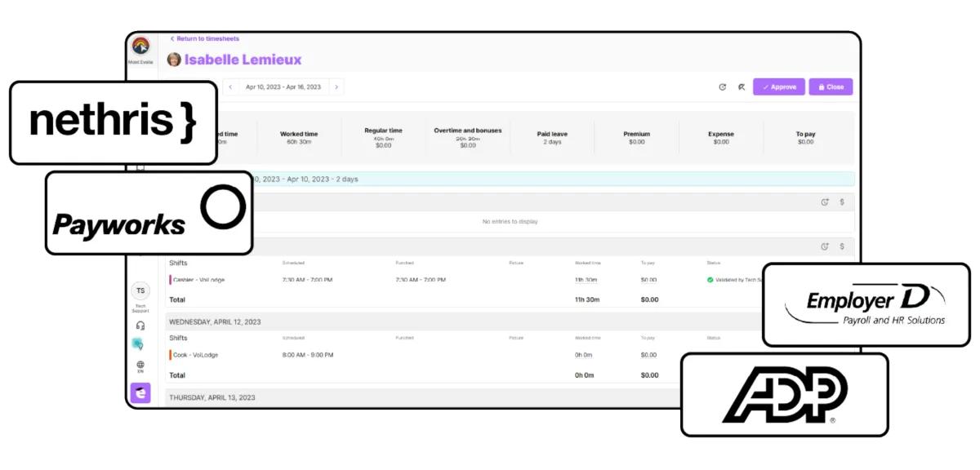The height and width of the screenshot is (470, 980).
Task: Click the purple Close button
Action: coord(831,86)
